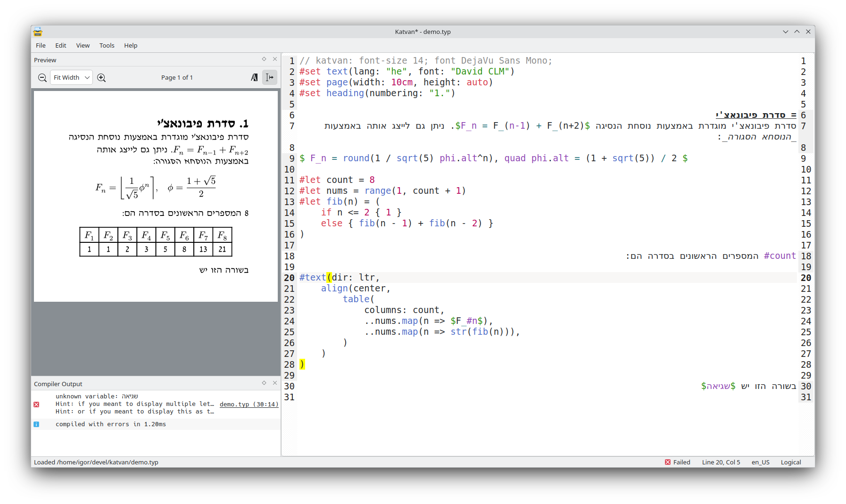Image resolution: width=846 pixels, height=504 pixels.
Task: Maximize the Katvan window
Action: [x=797, y=32]
